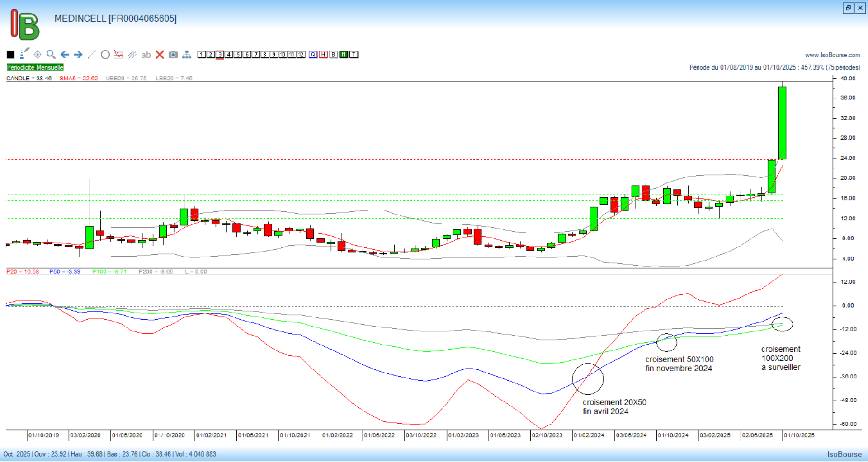This screenshot has height=462, width=868.
Task: Click the Périodicité Mensuelle label
Action: [35, 67]
